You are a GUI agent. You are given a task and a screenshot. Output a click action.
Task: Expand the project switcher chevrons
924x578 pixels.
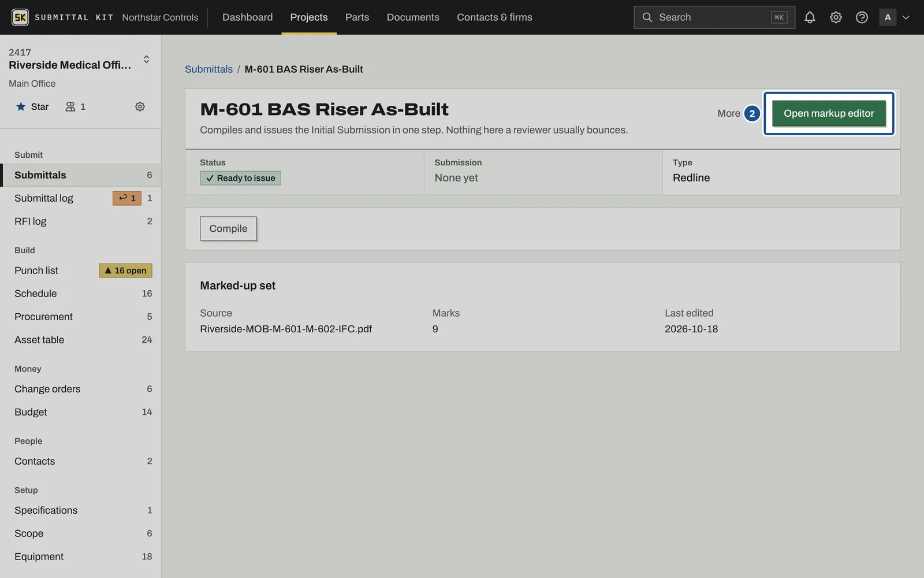(146, 59)
